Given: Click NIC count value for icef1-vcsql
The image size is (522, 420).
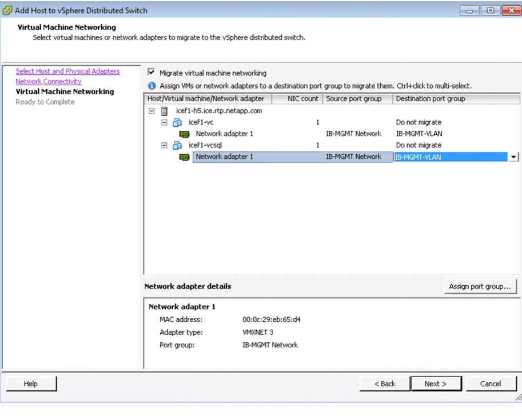Looking at the screenshot, I should point(317,146).
